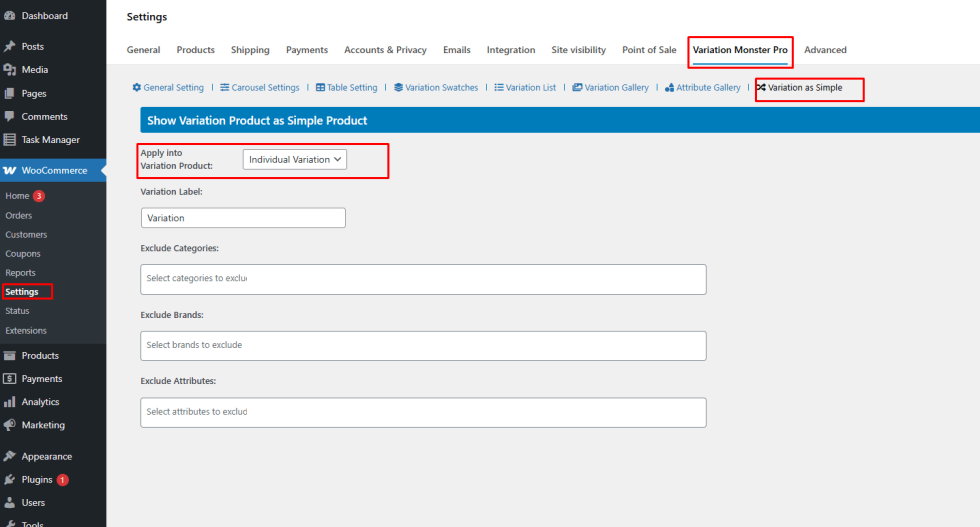Open WooCommerce Home submenu item
980x527 pixels.
pos(17,196)
